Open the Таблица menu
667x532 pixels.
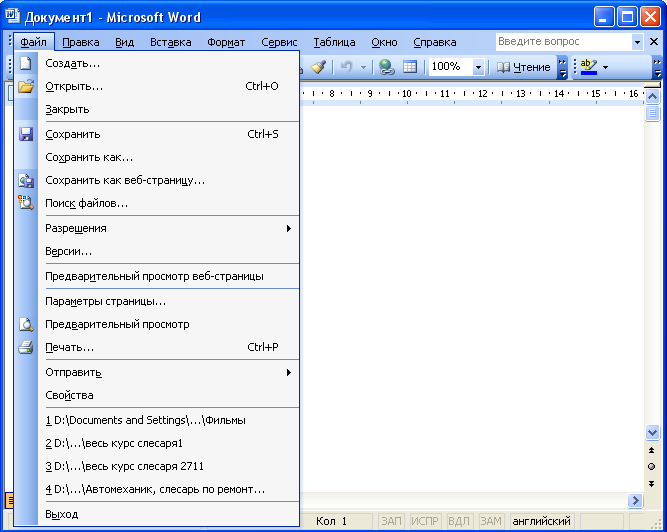[x=334, y=42]
